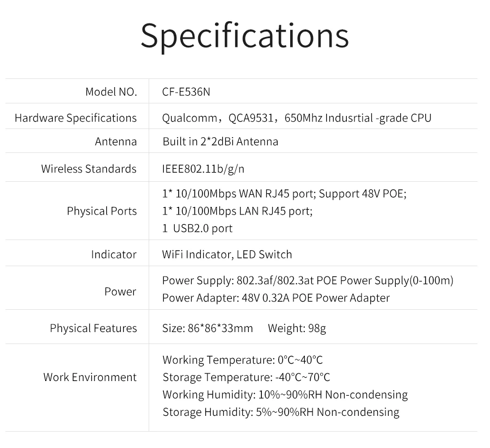
Task: Click the Weight: 98g text
Action: (297, 328)
